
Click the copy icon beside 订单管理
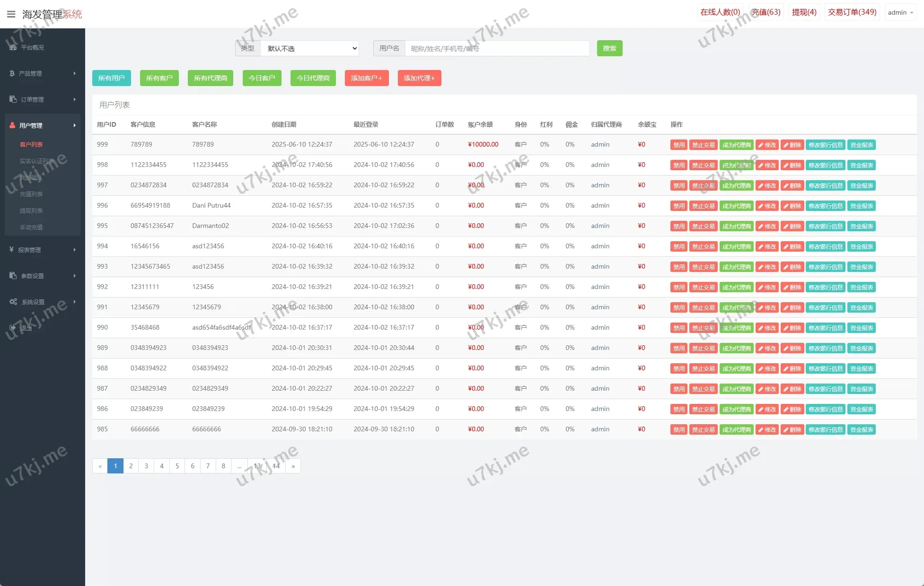(13, 99)
